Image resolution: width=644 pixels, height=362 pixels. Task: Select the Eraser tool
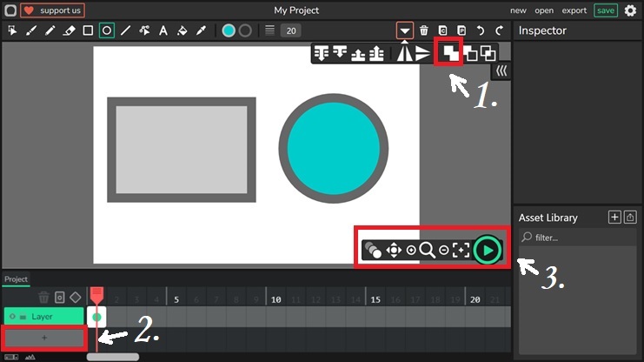70,30
